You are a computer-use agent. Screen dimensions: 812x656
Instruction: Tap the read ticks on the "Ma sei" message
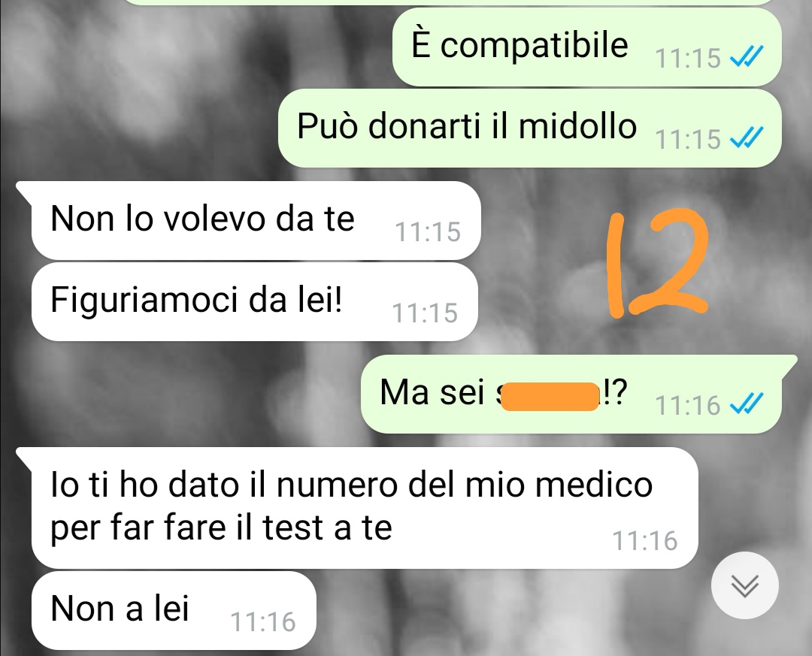(x=747, y=404)
